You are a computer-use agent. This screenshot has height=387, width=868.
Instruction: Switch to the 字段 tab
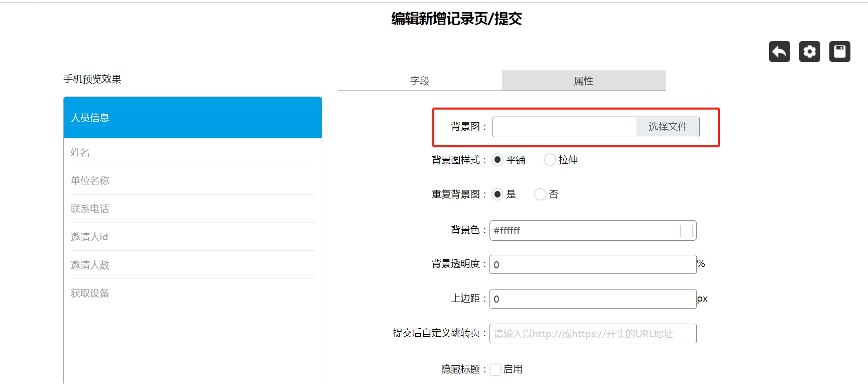[420, 80]
